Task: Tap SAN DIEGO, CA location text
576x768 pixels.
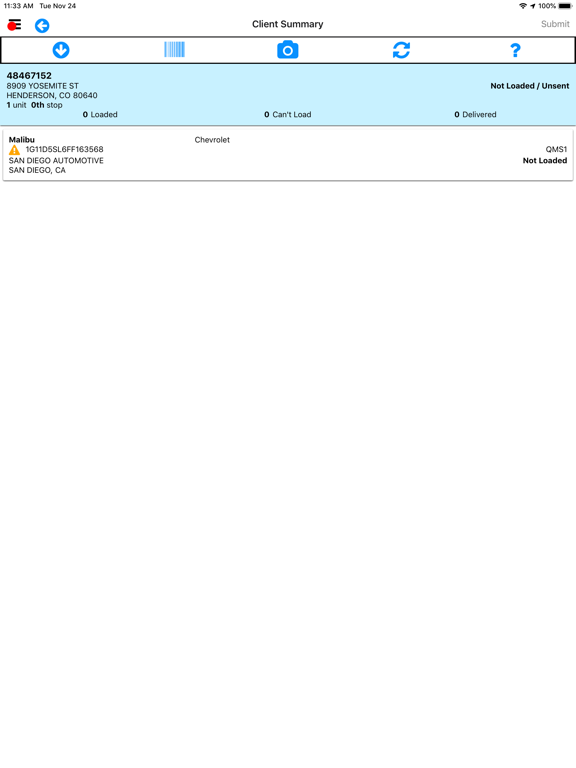Action: (37, 170)
